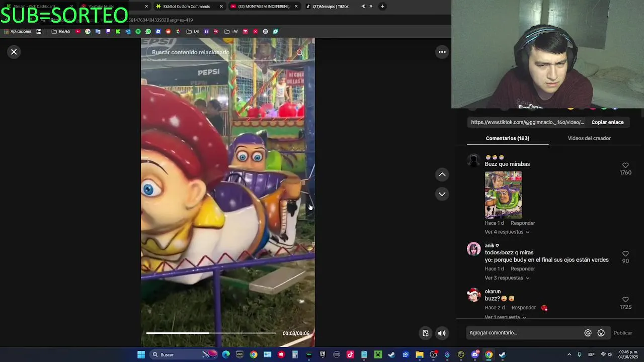Open tab grid icon in bookmarks bar
This screenshot has height=362, width=644.
tap(39, 31)
